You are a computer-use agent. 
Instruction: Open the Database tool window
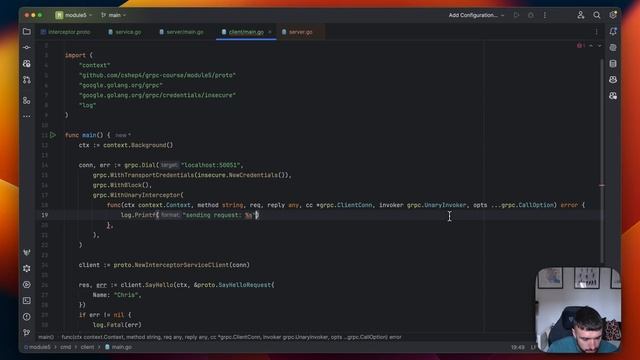[x=613, y=64]
